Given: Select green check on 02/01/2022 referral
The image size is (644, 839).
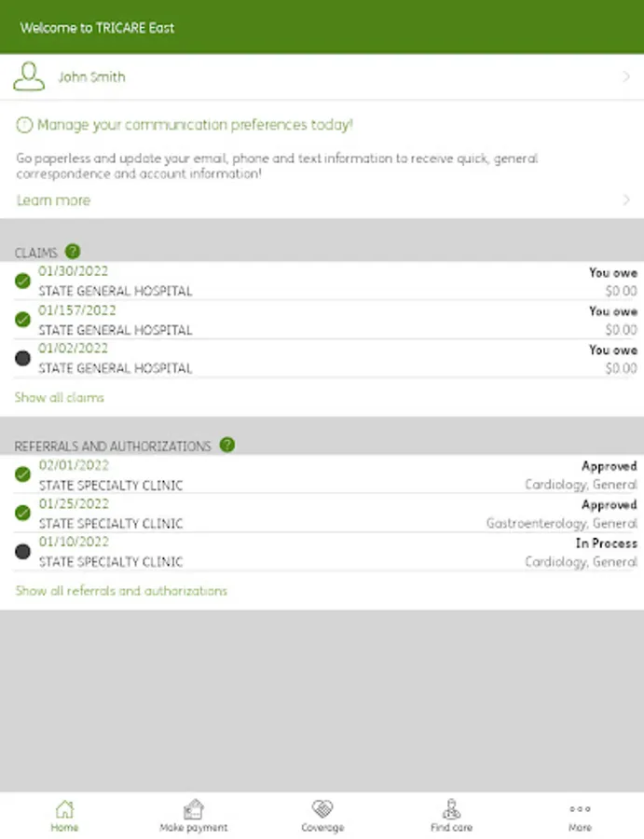Looking at the screenshot, I should click(23, 475).
